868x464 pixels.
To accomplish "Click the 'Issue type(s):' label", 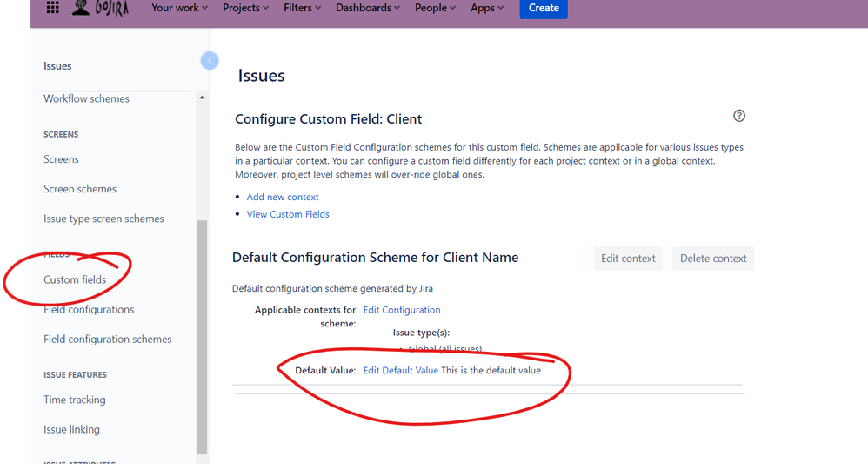I will click(x=421, y=333).
